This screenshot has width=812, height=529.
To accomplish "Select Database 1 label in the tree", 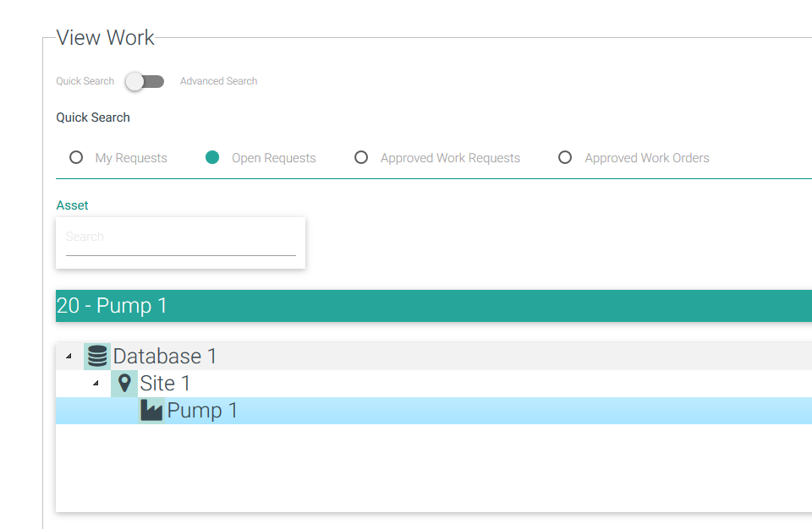I will click(165, 357).
